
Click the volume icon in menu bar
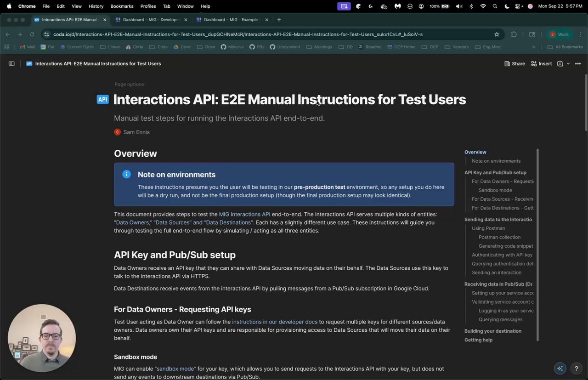pyautogui.click(x=459, y=6)
